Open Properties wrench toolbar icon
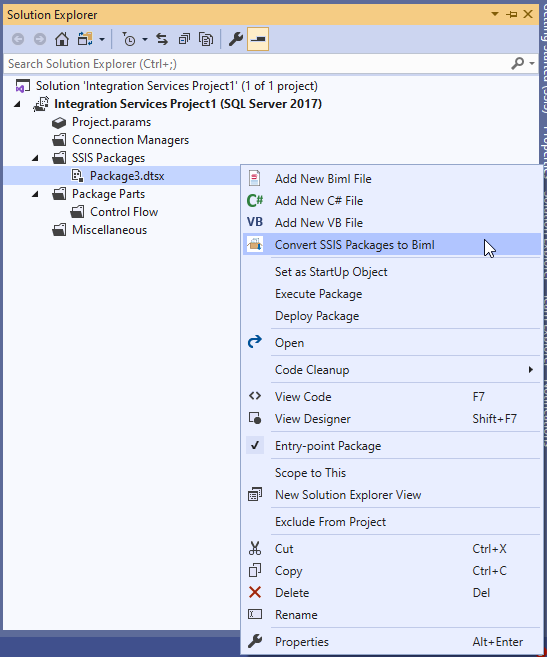Screen dimensions: 547x657 pyautogui.click(x=236, y=39)
